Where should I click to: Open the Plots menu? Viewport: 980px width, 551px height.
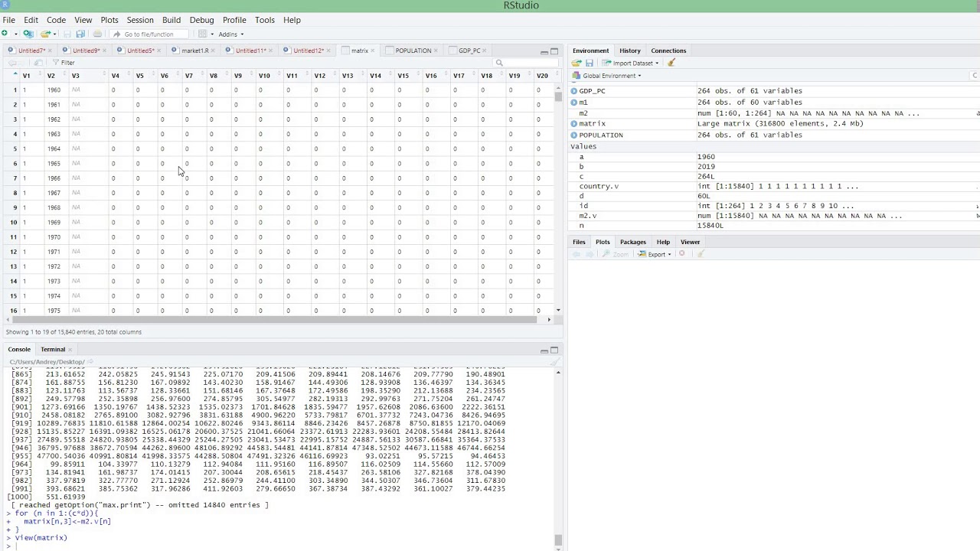click(109, 20)
